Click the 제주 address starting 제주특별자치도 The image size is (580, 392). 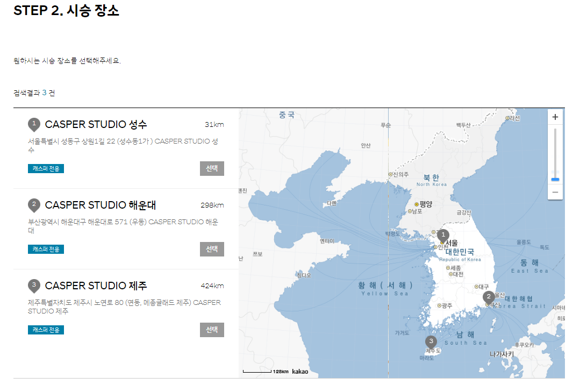(x=124, y=307)
